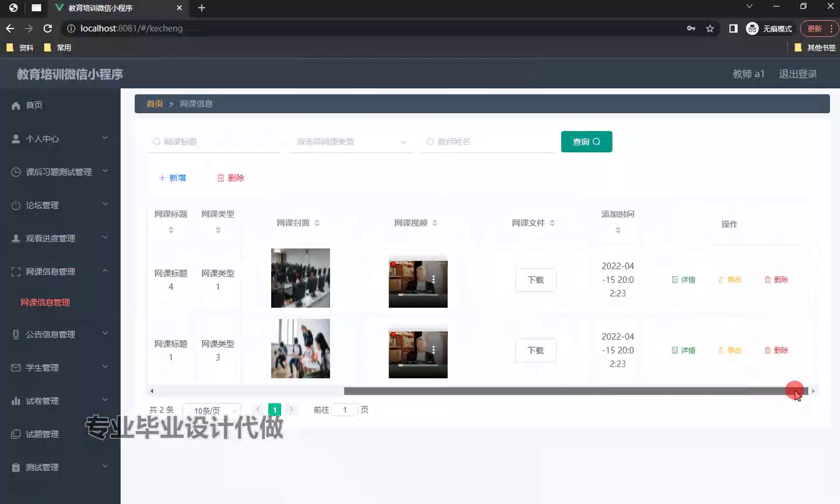Open 详情 for 网课标题4 row
Image resolution: width=840 pixels, height=504 pixels.
[684, 280]
